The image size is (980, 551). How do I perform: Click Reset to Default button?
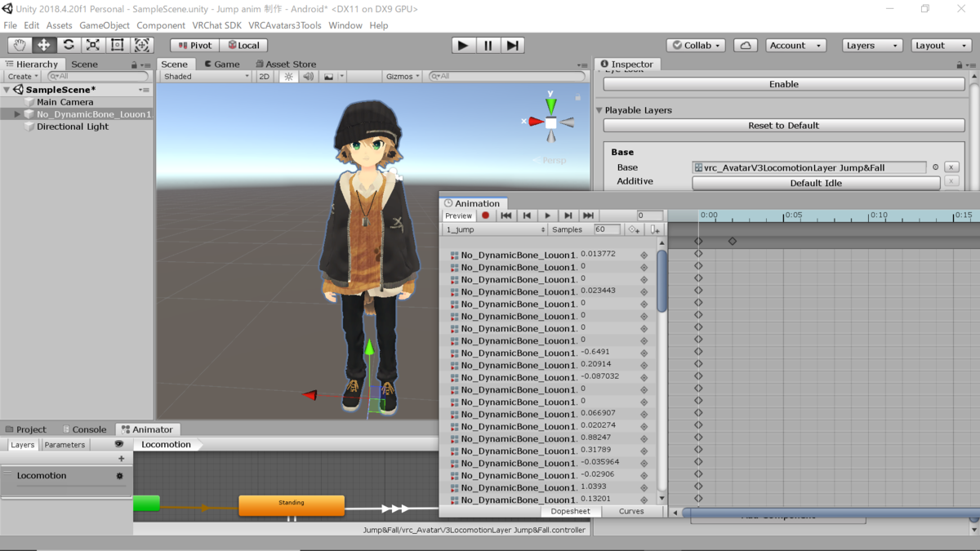tap(784, 126)
